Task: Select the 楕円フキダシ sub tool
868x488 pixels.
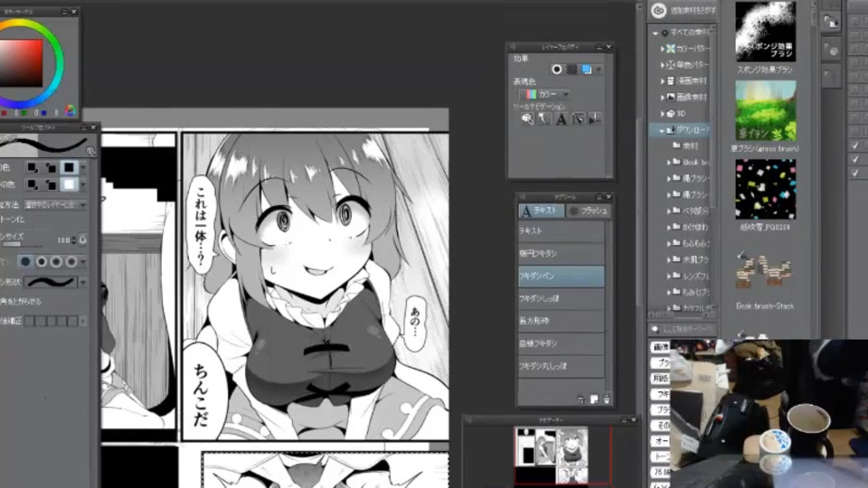Action: (561, 253)
